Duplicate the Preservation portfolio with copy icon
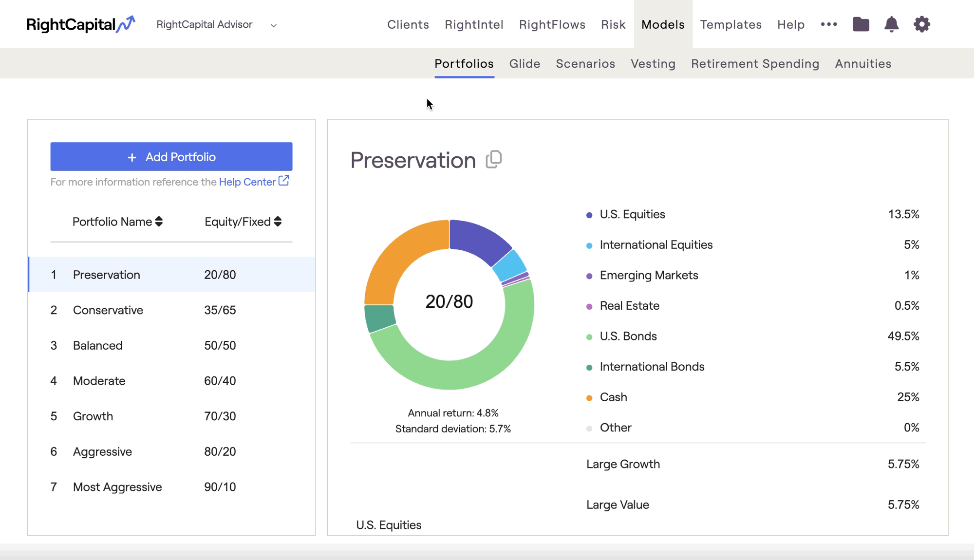The image size is (974, 560). (494, 159)
